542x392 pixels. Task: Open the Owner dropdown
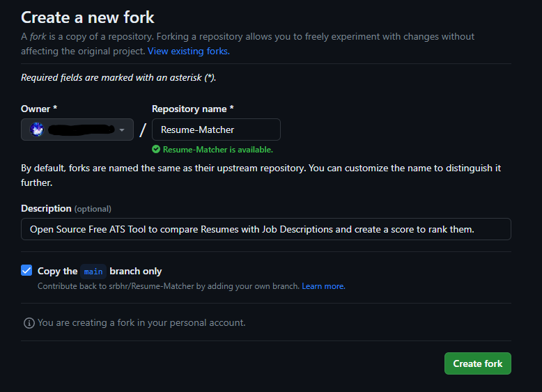click(x=77, y=130)
